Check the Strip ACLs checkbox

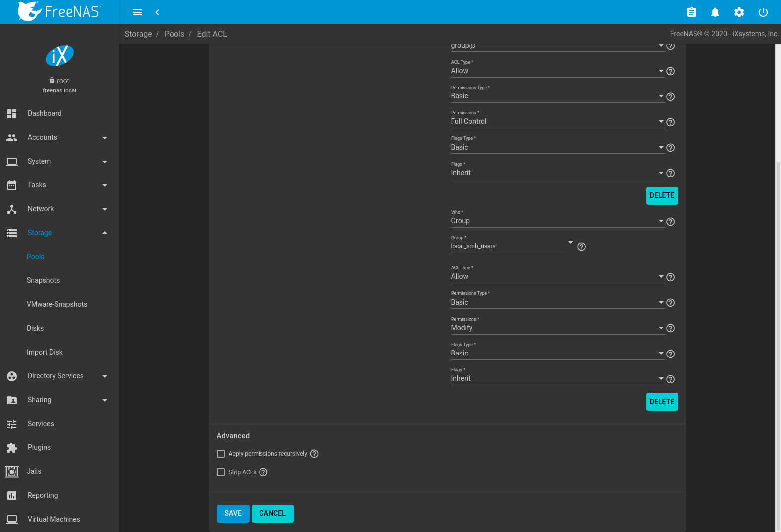point(221,472)
